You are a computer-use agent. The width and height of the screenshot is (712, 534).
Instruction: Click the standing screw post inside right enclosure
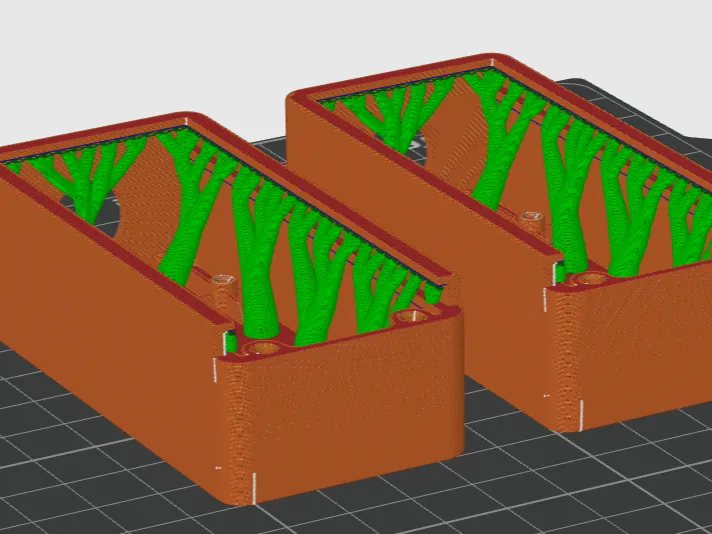[x=532, y=223]
